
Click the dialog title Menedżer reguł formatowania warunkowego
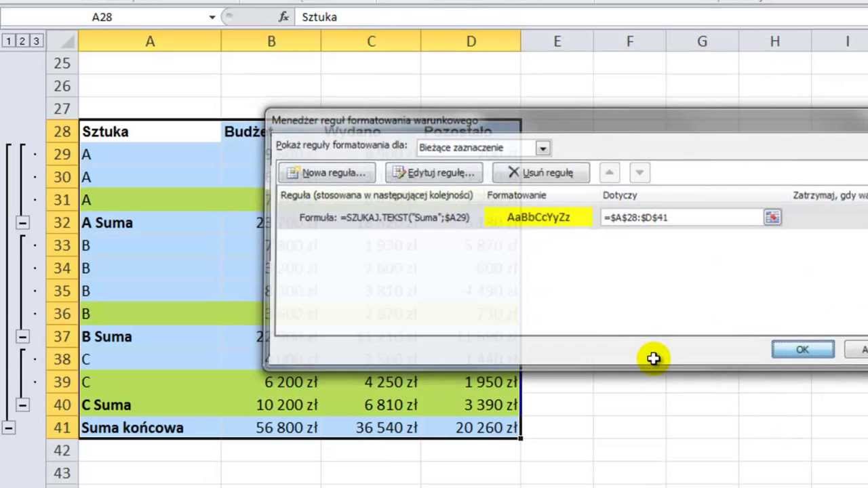click(374, 120)
